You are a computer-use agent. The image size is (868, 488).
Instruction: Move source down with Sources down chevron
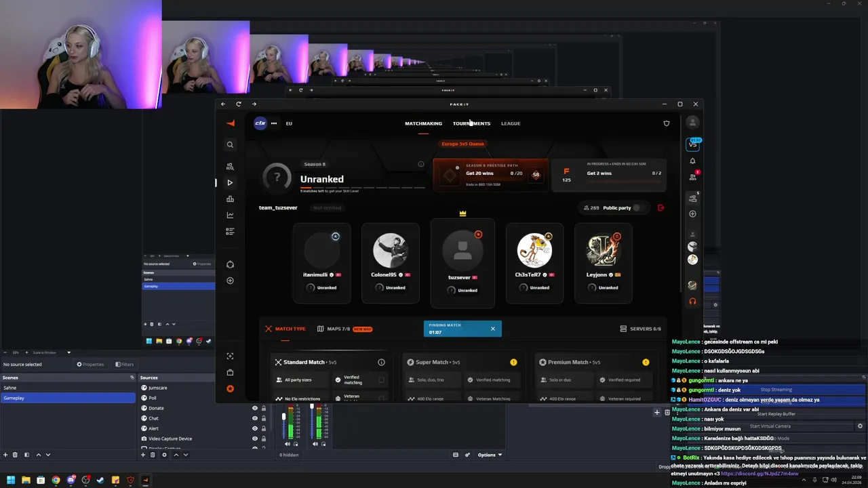coord(186,455)
